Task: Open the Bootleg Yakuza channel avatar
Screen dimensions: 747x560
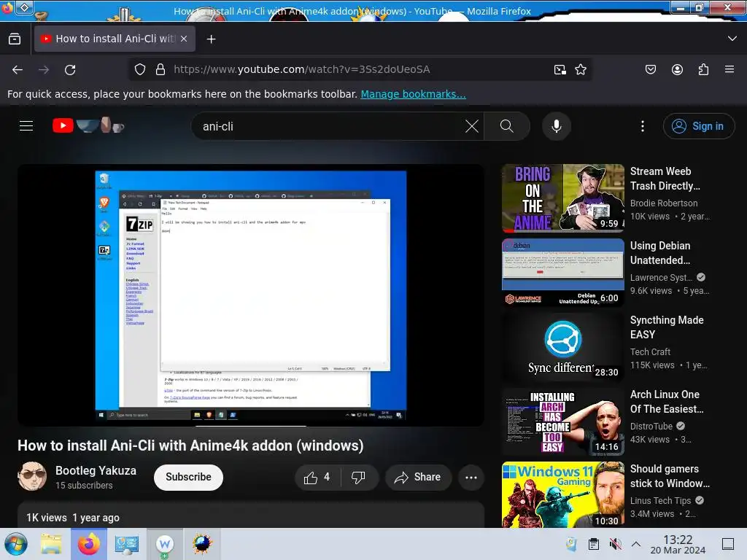Action: tap(32, 476)
